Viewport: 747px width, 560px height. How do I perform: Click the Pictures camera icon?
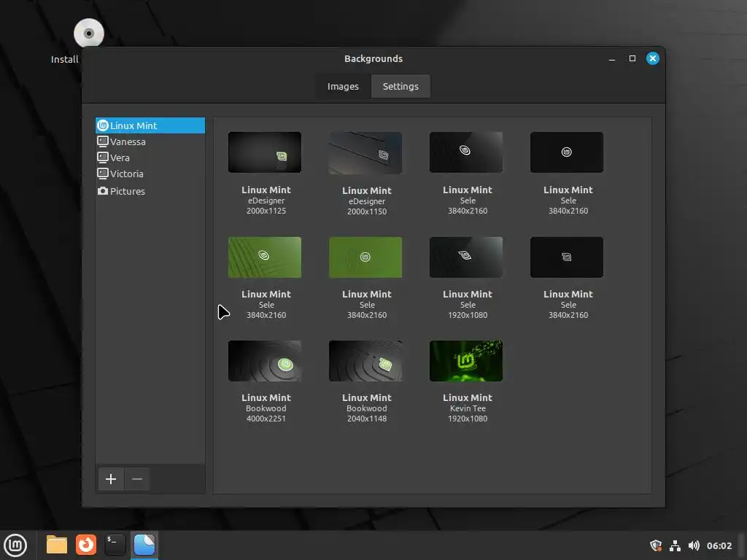pos(103,191)
